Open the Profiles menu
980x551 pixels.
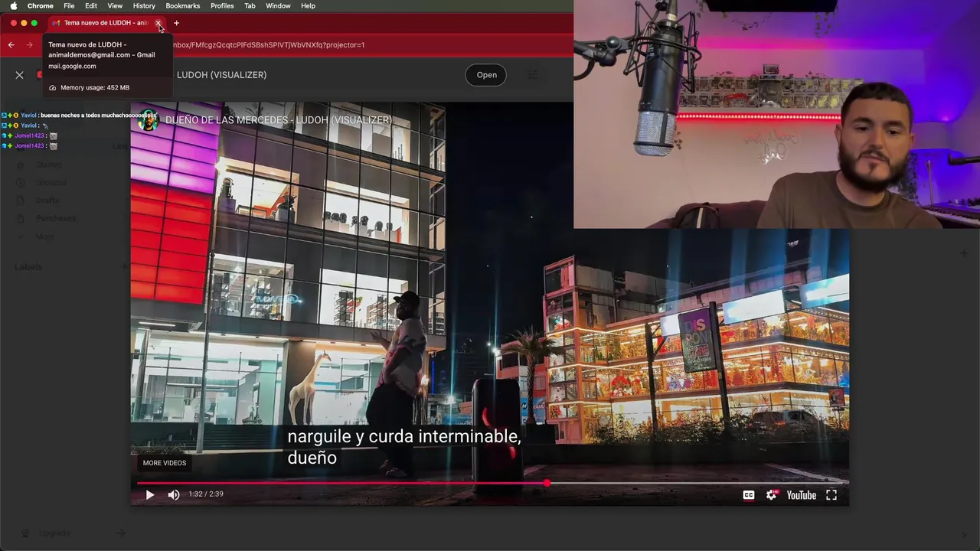pyautogui.click(x=222, y=6)
